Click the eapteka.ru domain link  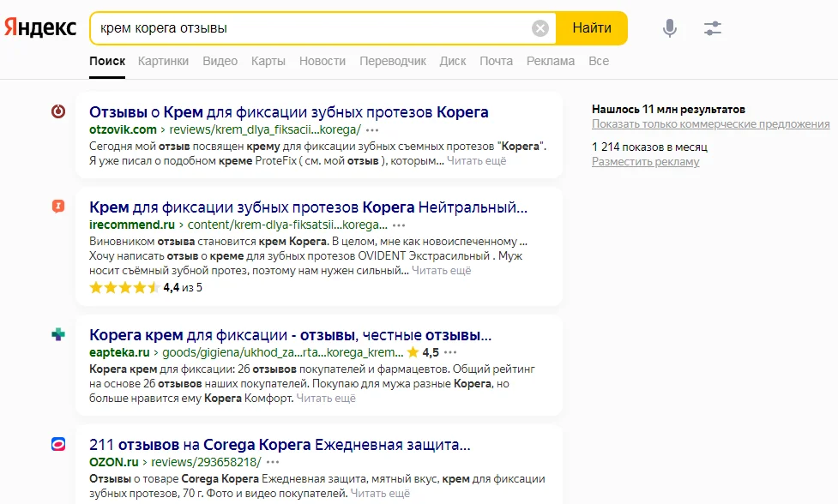point(119,352)
